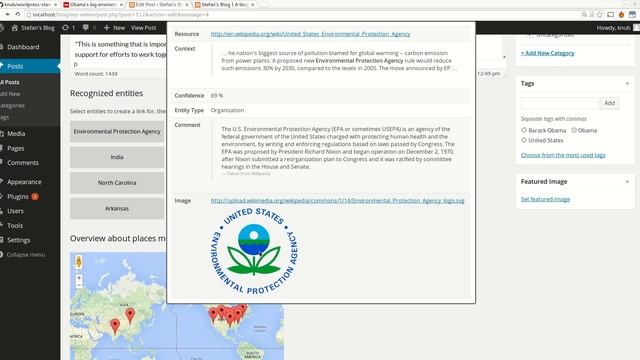Screen dimensions: 640x360
Task: Click View Post in the admin bar
Action: tap(144, 28)
